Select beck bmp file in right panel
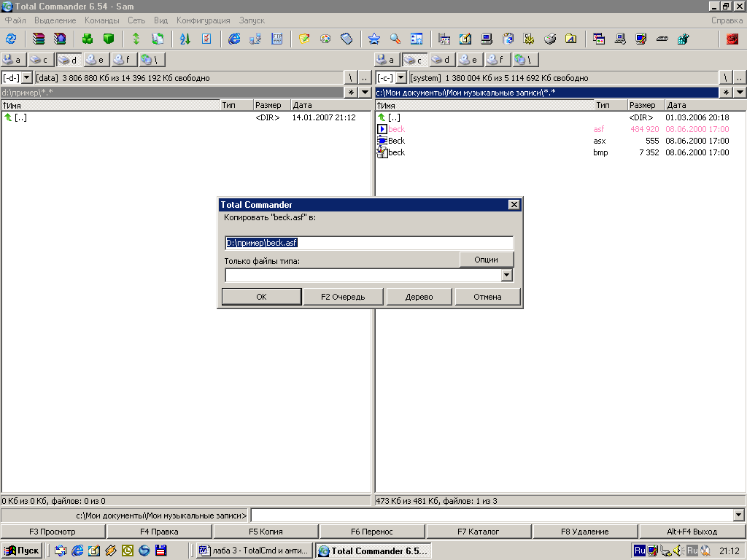Screen dimensions: 747x560 coord(560,152)
